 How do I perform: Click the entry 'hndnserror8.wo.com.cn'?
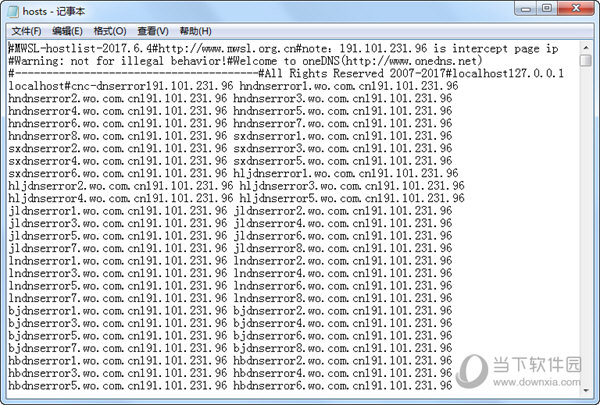tap(74, 136)
